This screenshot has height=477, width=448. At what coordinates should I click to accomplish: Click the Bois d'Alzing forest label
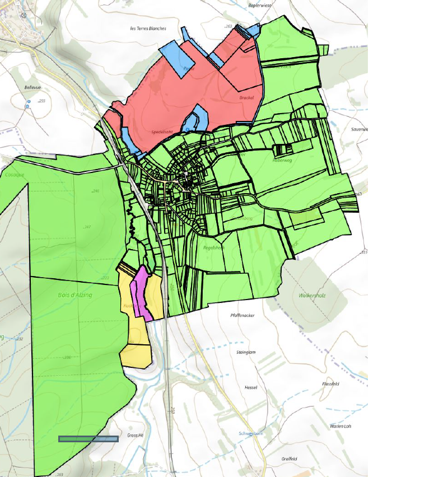[x=74, y=295]
